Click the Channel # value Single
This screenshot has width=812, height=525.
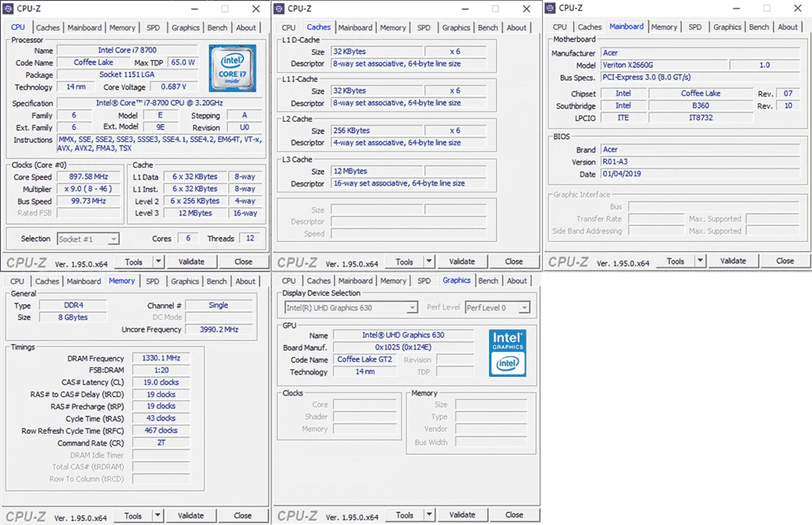tap(218, 305)
